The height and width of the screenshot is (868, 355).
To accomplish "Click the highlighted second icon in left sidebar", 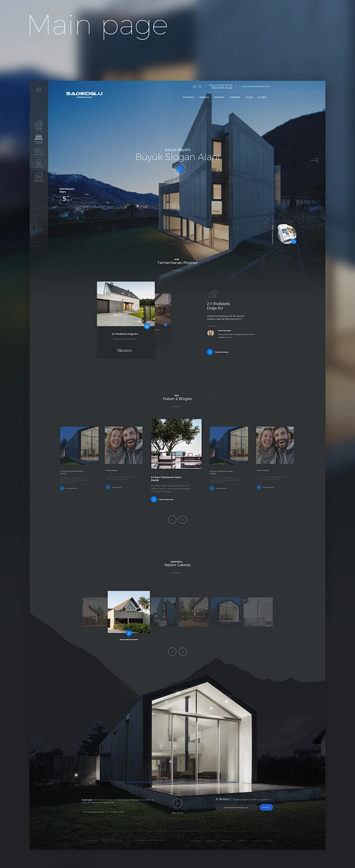I will coord(39,138).
